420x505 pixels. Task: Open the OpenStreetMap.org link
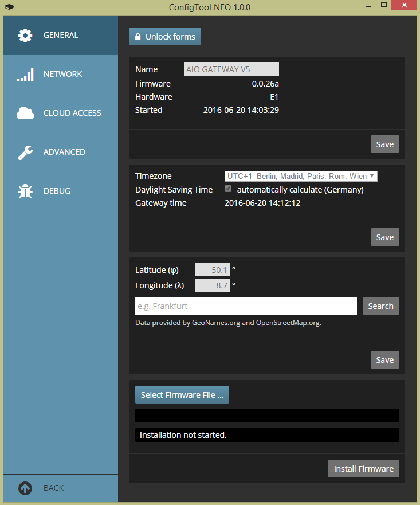click(x=288, y=323)
